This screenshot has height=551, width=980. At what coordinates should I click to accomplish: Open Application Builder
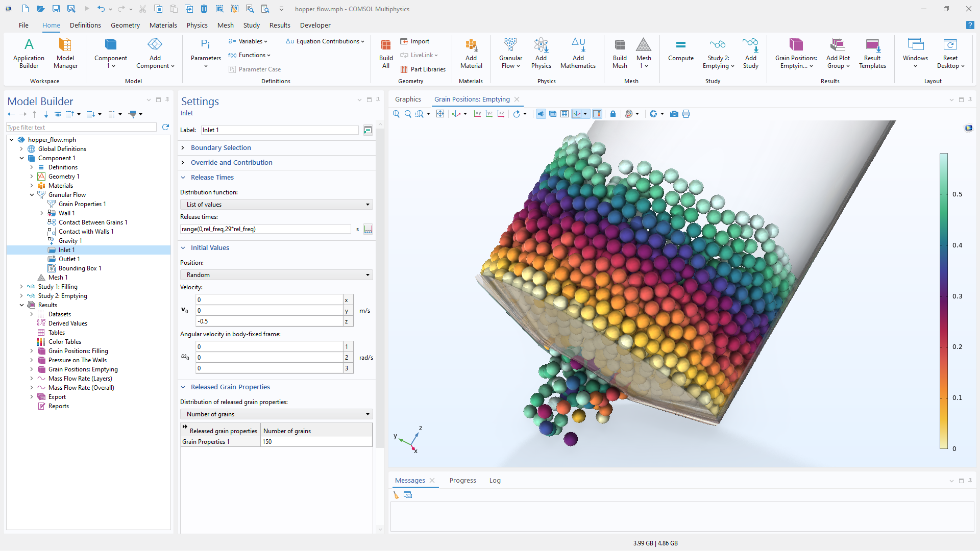(x=29, y=53)
